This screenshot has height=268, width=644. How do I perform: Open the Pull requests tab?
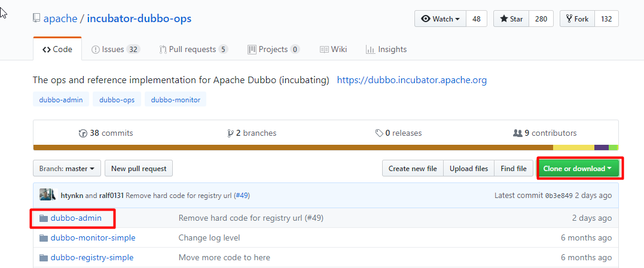pyautogui.click(x=193, y=50)
